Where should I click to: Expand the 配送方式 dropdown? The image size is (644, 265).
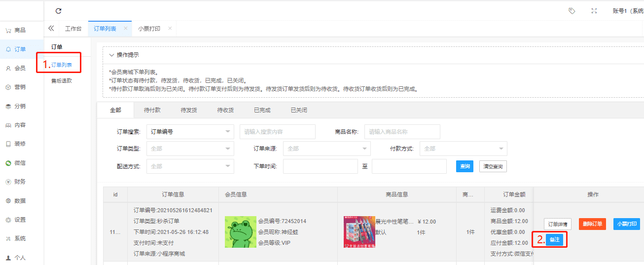(x=190, y=166)
